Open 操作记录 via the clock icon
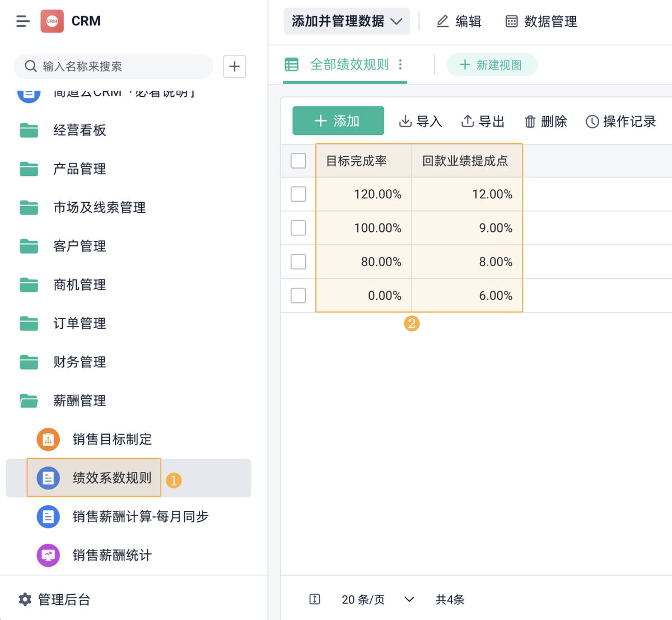Viewport: 672px width, 620px height. (592, 122)
